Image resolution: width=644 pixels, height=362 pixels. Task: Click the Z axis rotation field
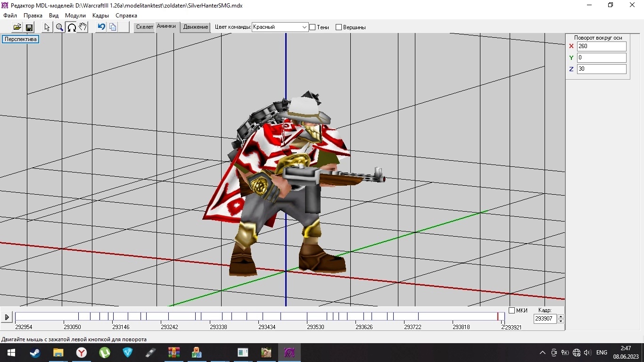[x=602, y=69]
